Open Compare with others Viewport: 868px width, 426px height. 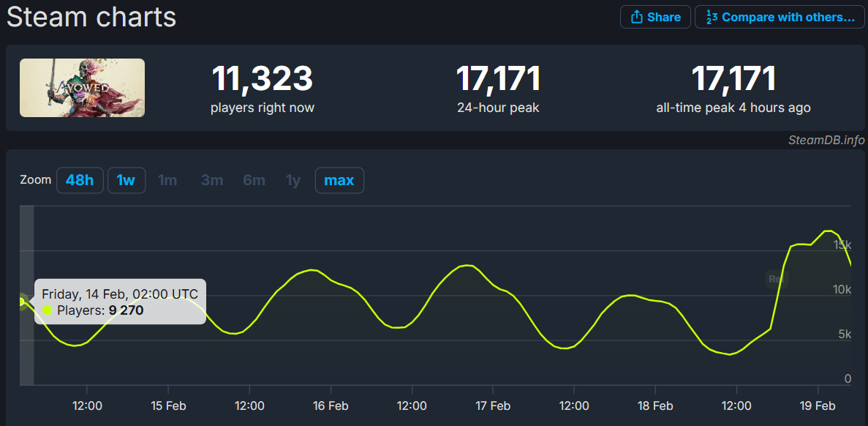coord(780,17)
